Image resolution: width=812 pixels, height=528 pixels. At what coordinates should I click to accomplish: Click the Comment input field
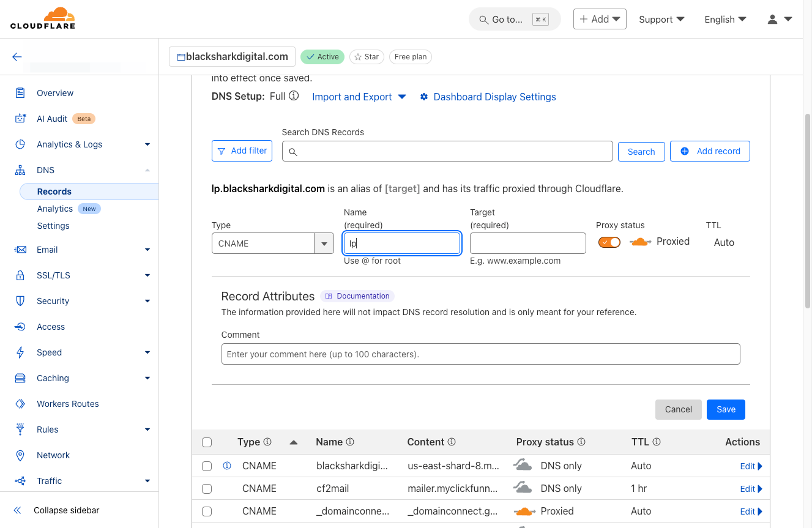point(481,354)
